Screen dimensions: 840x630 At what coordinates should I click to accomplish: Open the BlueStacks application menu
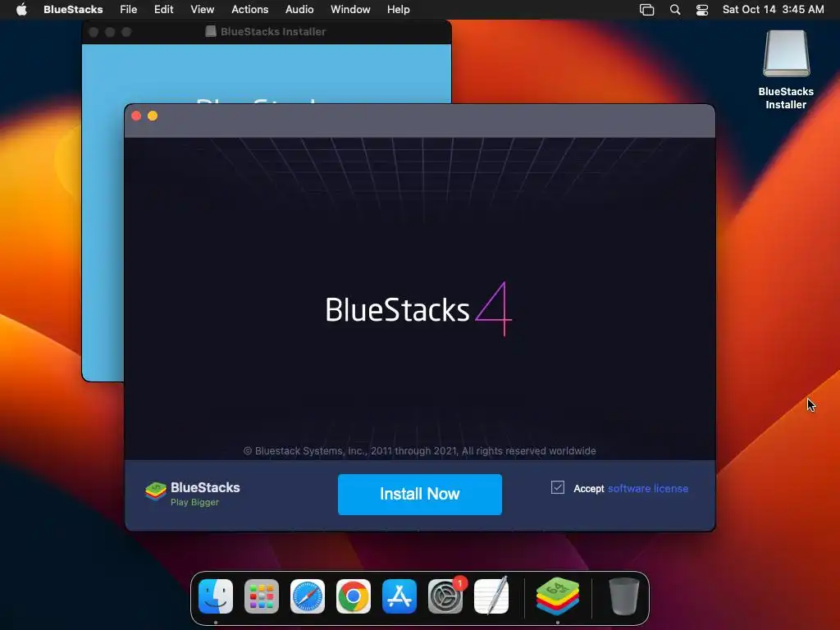pyautogui.click(x=73, y=10)
